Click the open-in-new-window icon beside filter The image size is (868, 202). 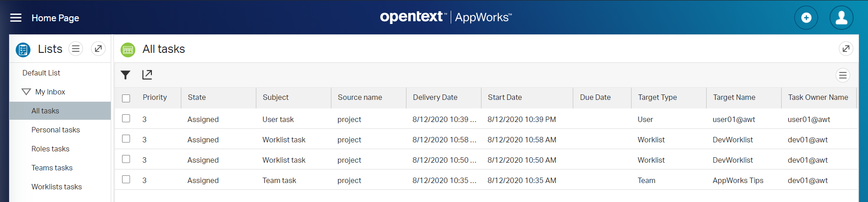click(x=147, y=75)
